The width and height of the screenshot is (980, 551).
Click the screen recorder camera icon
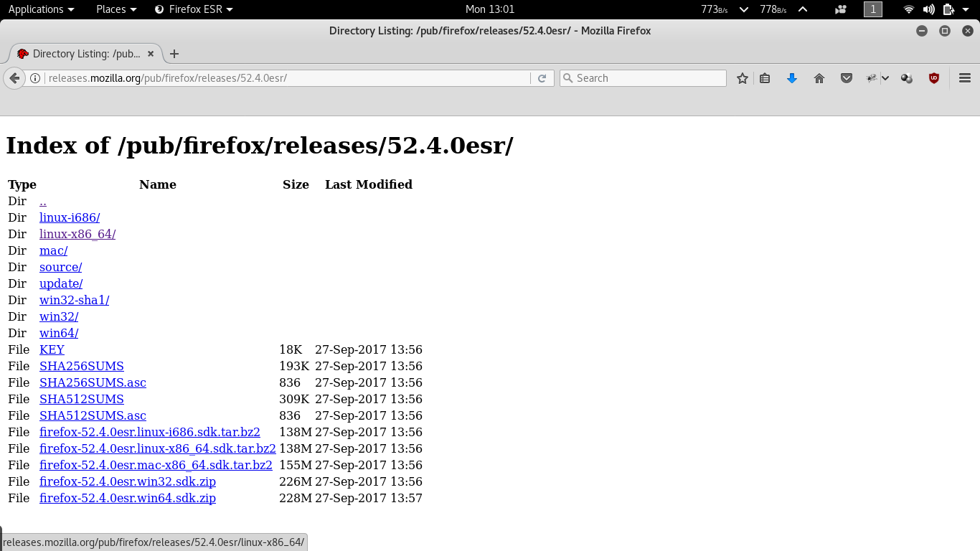(x=841, y=9)
